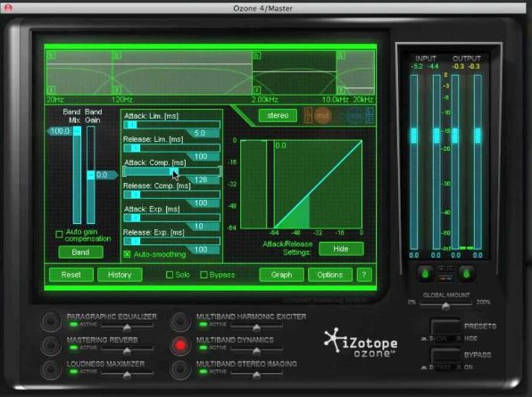This screenshot has height=397, width=532.
Task: Check the Bypass checkbox beside Solo
Action: pyautogui.click(x=204, y=275)
